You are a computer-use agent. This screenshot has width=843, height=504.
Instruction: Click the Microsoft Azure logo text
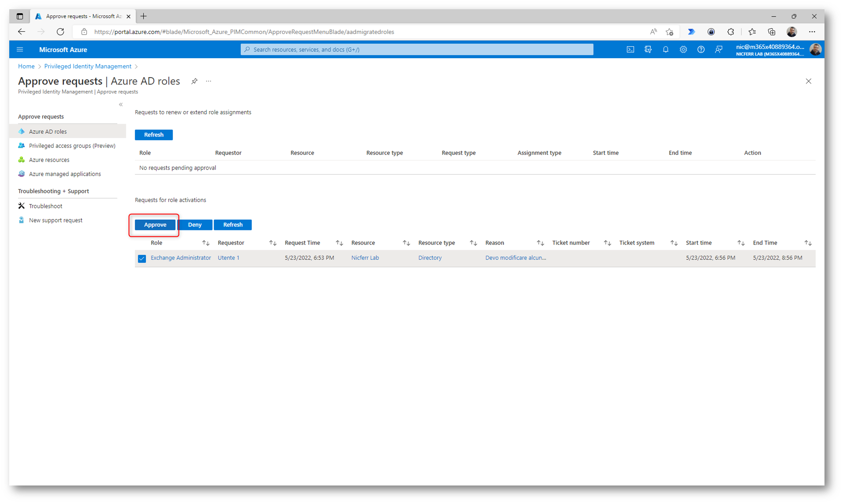pyautogui.click(x=63, y=49)
